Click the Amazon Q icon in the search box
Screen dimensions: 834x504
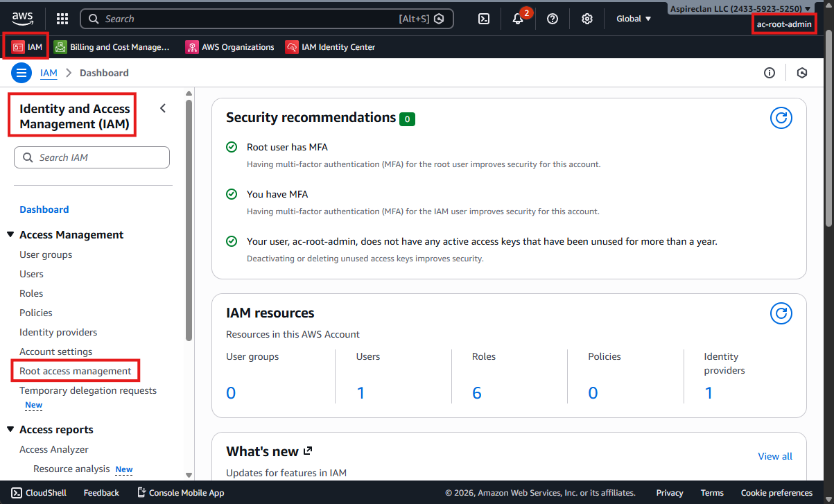click(x=439, y=19)
